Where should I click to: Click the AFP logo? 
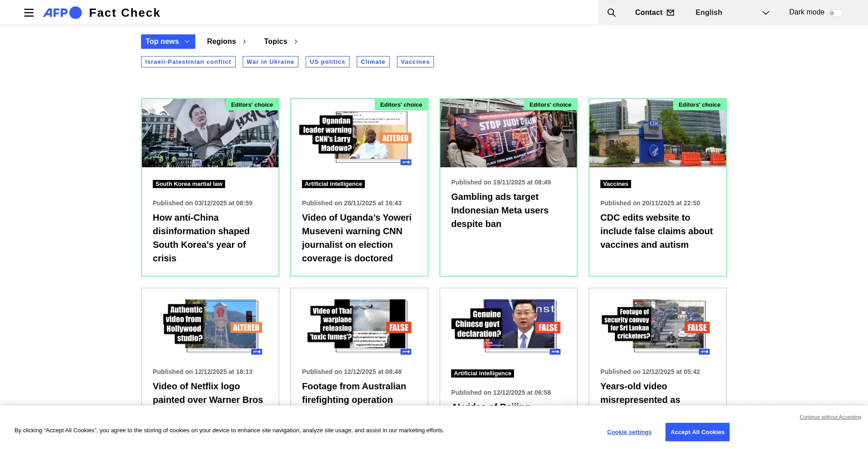(x=62, y=13)
